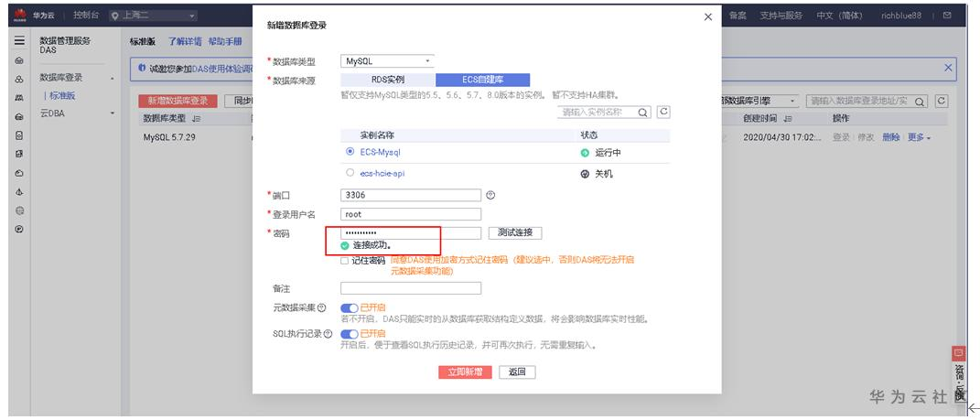
Task: Click into the 端口 field showing 3306
Action: click(x=411, y=195)
